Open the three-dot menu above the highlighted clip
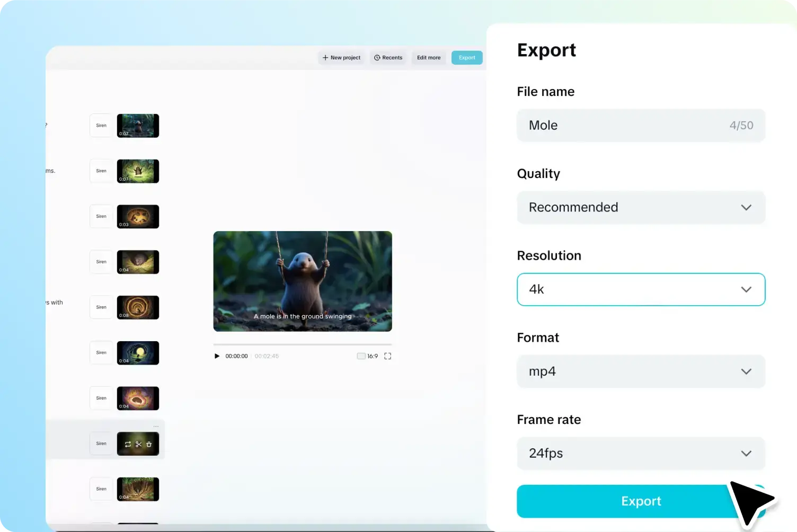 coord(156,427)
